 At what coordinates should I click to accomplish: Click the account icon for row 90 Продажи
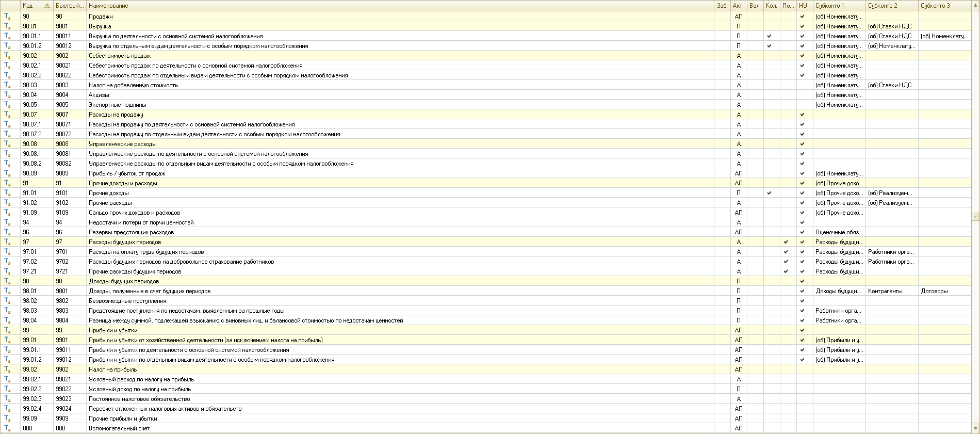(7, 17)
